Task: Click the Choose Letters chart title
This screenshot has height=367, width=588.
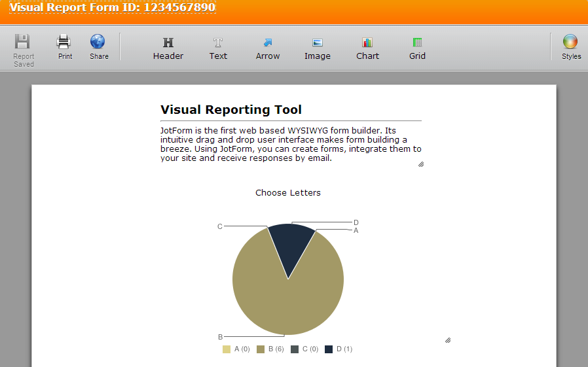Action: pyautogui.click(x=288, y=192)
